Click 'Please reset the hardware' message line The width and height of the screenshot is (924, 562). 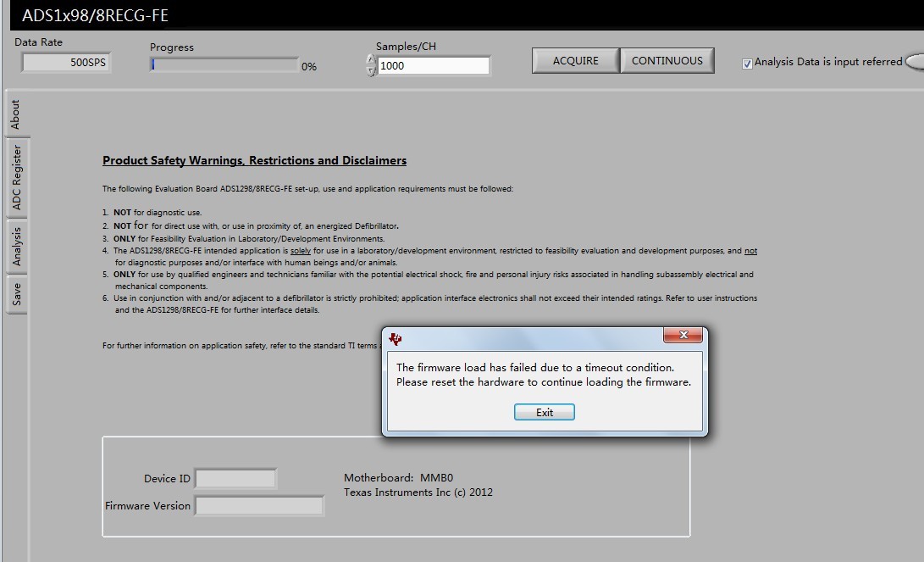[x=544, y=382]
